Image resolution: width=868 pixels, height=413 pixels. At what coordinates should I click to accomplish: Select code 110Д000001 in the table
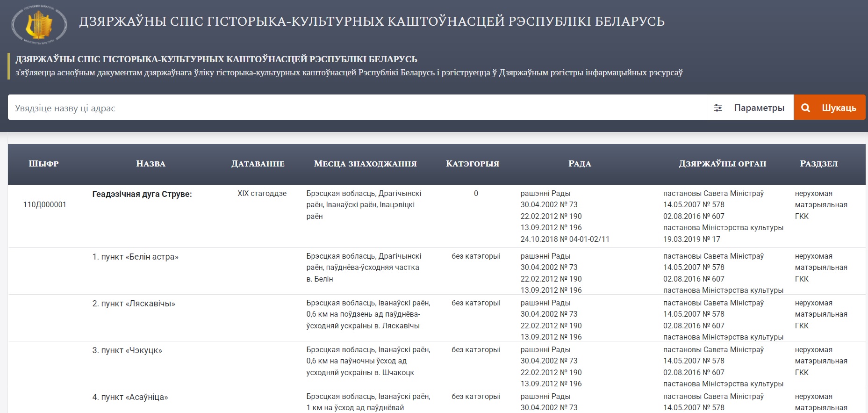pos(45,205)
